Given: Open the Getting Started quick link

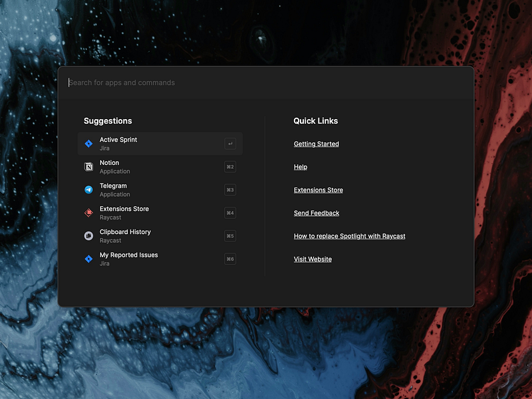Looking at the screenshot, I should (317, 144).
